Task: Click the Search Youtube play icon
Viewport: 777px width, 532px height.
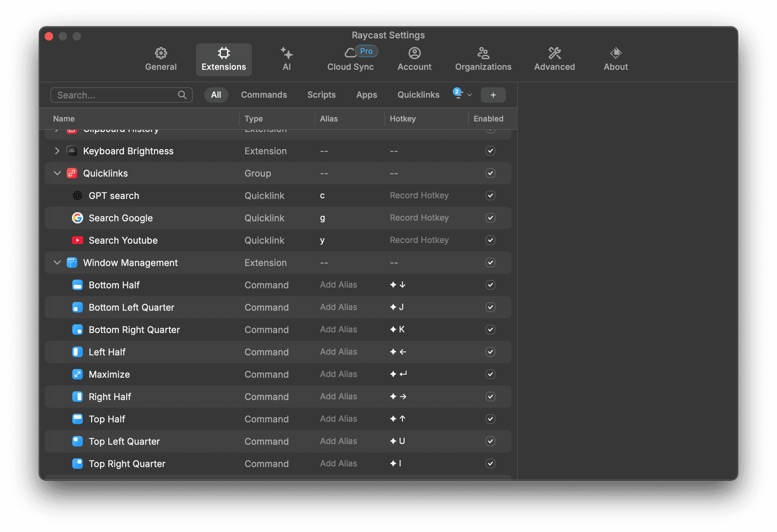Action: click(78, 240)
